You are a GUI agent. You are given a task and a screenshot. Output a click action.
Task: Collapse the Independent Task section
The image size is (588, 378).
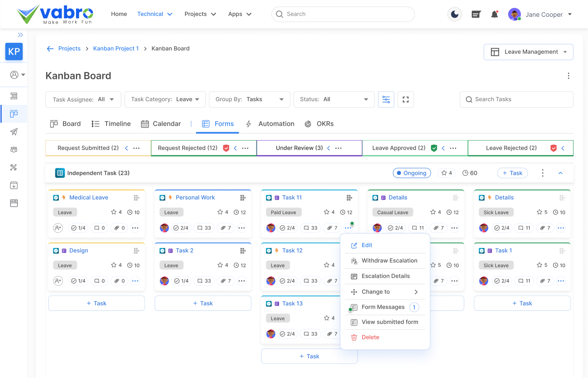560,172
